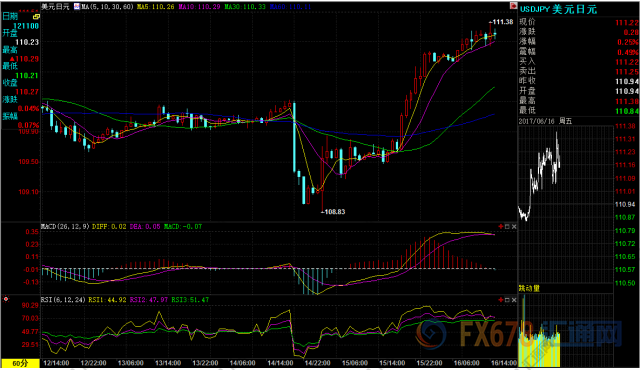
Task: Click the 波动量 volume panel label
Action: (529, 288)
